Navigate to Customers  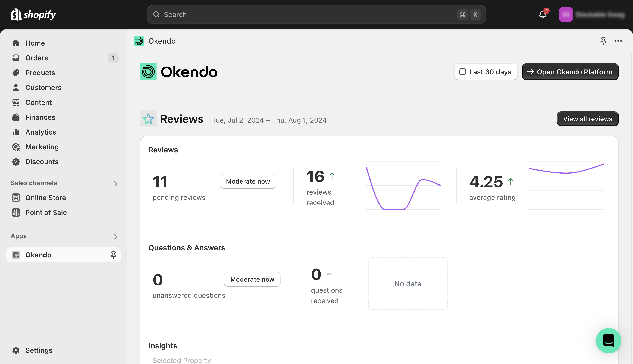tap(64, 88)
